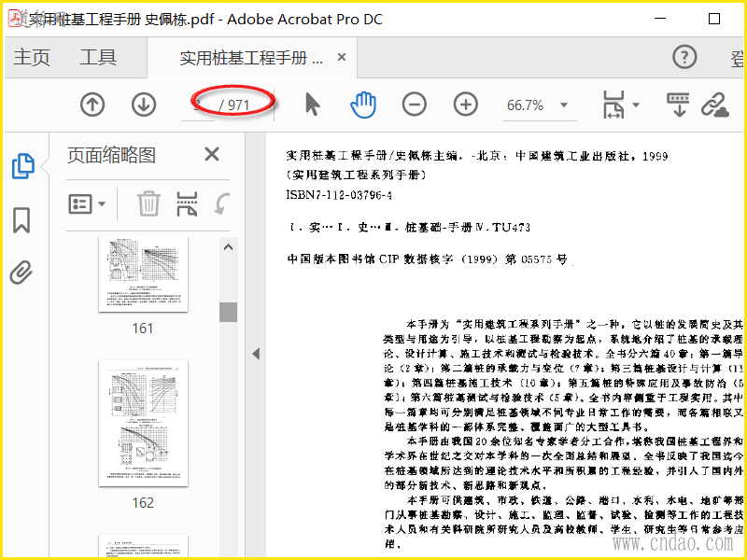Open the page thumbnails panel icon
747x560 pixels.
coord(22,166)
